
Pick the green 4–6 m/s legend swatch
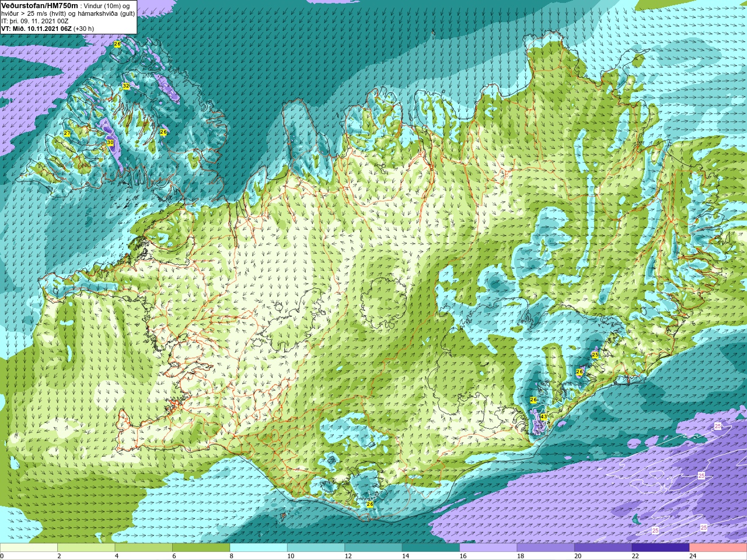click(144, 548)
